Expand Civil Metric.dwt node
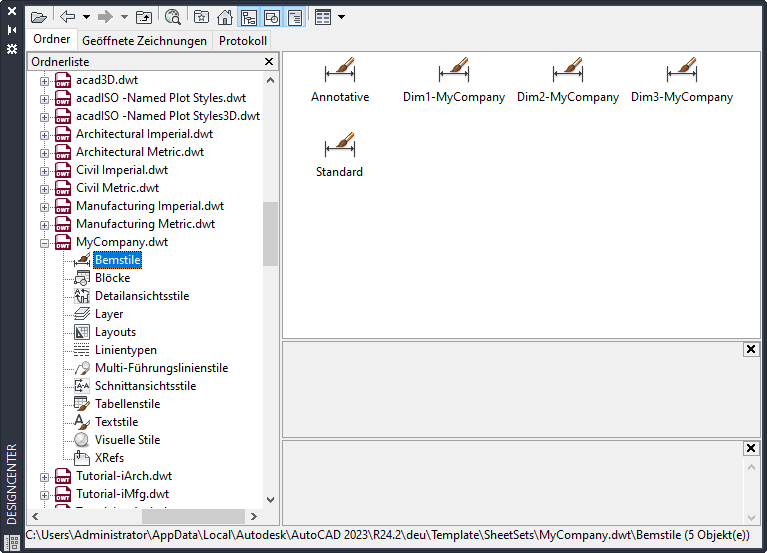Screen dimensions: 767x553 point(44,189)
